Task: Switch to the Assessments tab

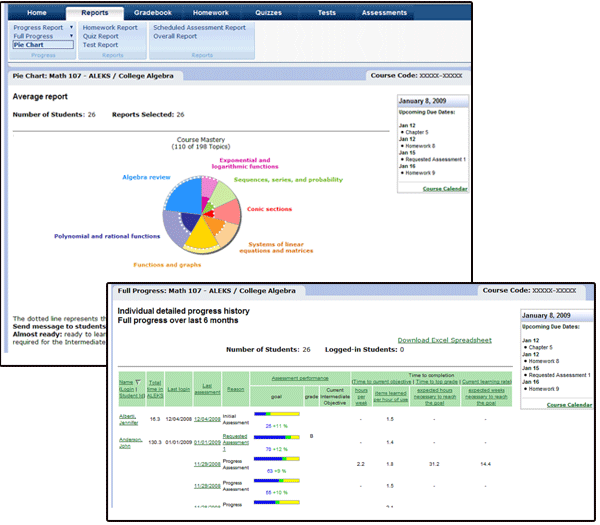Action: tap(384, 13)
